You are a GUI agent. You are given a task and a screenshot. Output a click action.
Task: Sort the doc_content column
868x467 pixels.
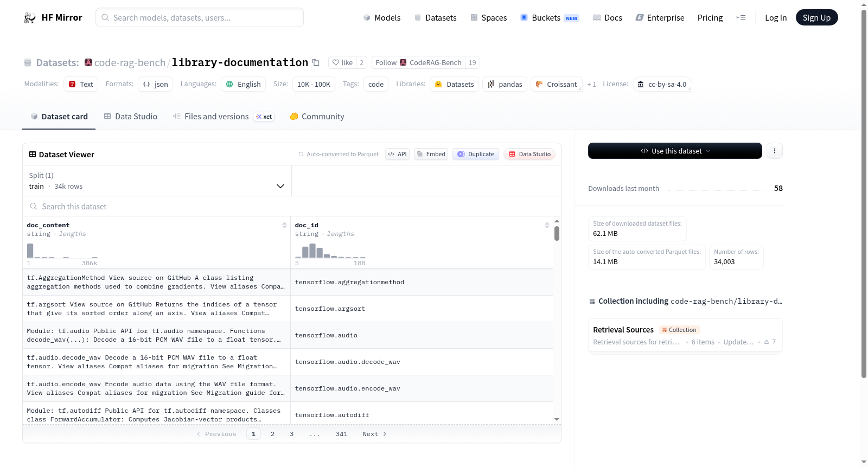(x=284, y=225)
